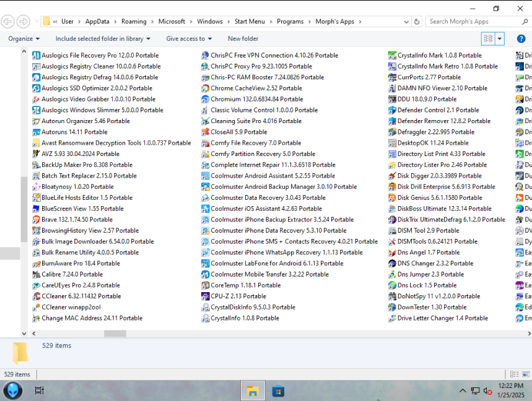The height and width of the screenshot is (401, 532).
Task: Click the change view layout button
Action: 488,38
